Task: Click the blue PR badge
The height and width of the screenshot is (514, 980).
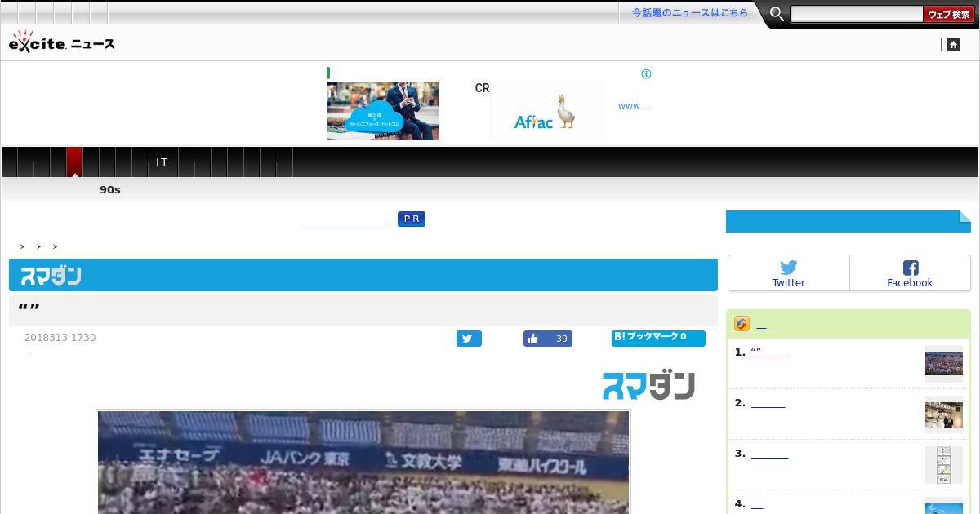Action: coord(412,219)
